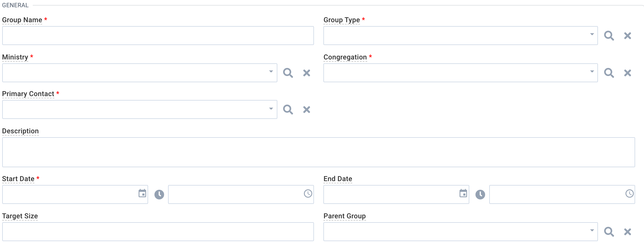
Task: Click into the Description text area
Action: click(x=319, y=152)
